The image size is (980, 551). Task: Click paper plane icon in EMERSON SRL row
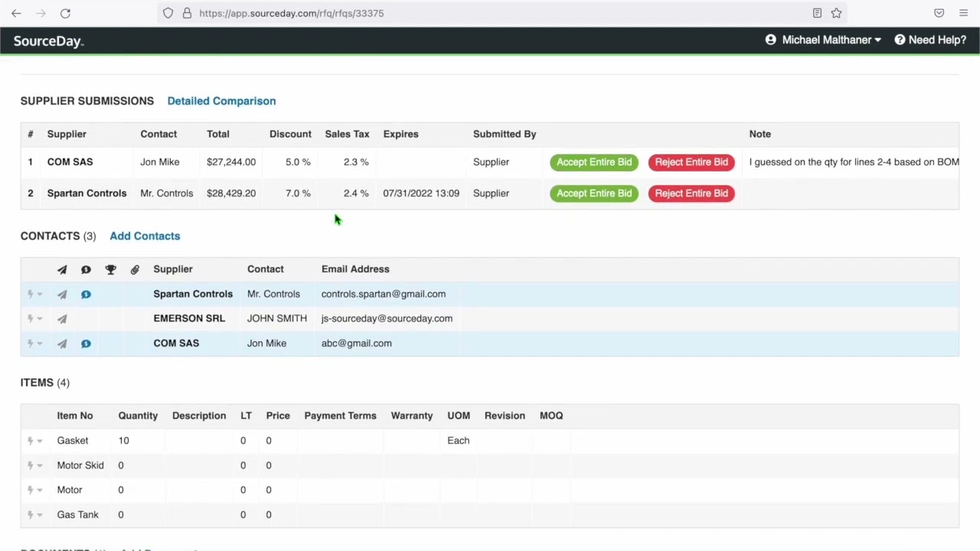62,318
